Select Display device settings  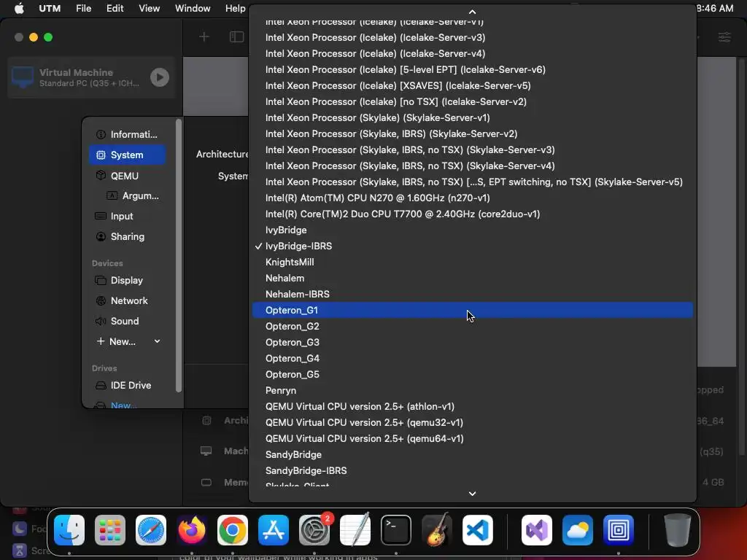click(x=127, y=281)
